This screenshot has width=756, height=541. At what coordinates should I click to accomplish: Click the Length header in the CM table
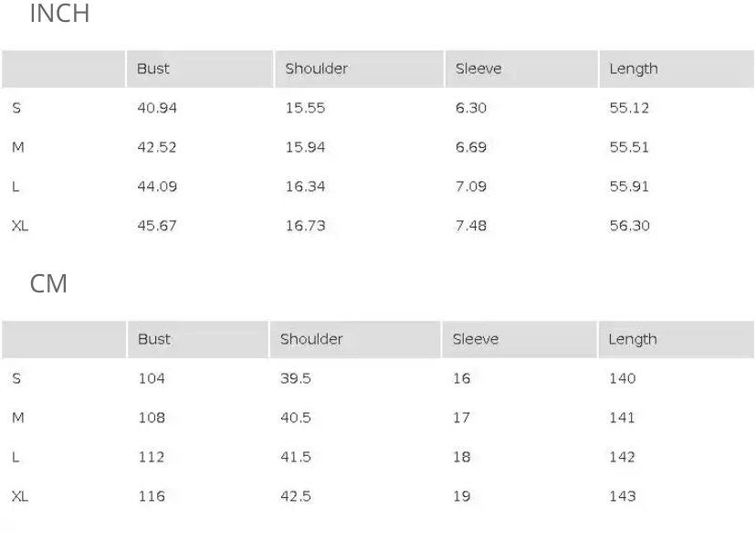pos(633,339)
